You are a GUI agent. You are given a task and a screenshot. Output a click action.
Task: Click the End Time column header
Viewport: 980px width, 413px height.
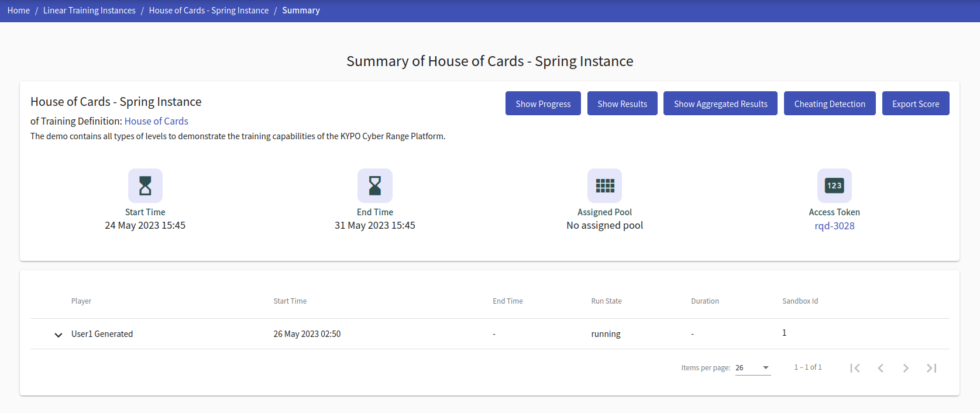point(508,301)
